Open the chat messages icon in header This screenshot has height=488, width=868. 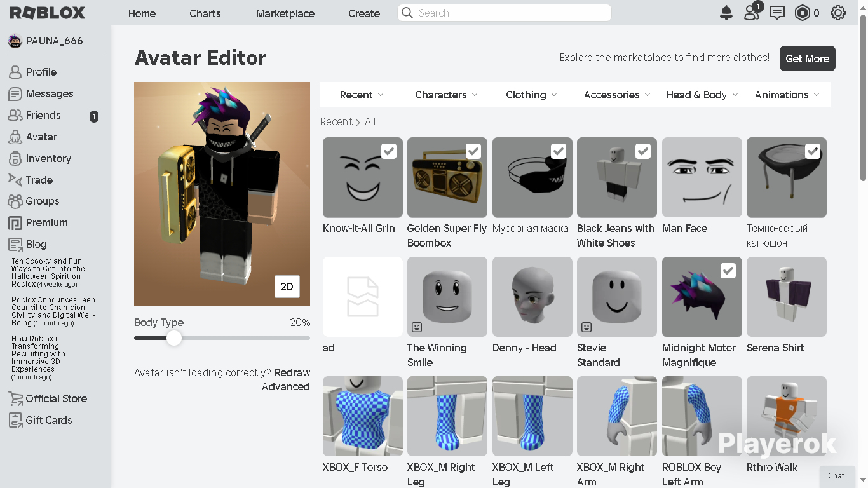click(x=777, y=13)
